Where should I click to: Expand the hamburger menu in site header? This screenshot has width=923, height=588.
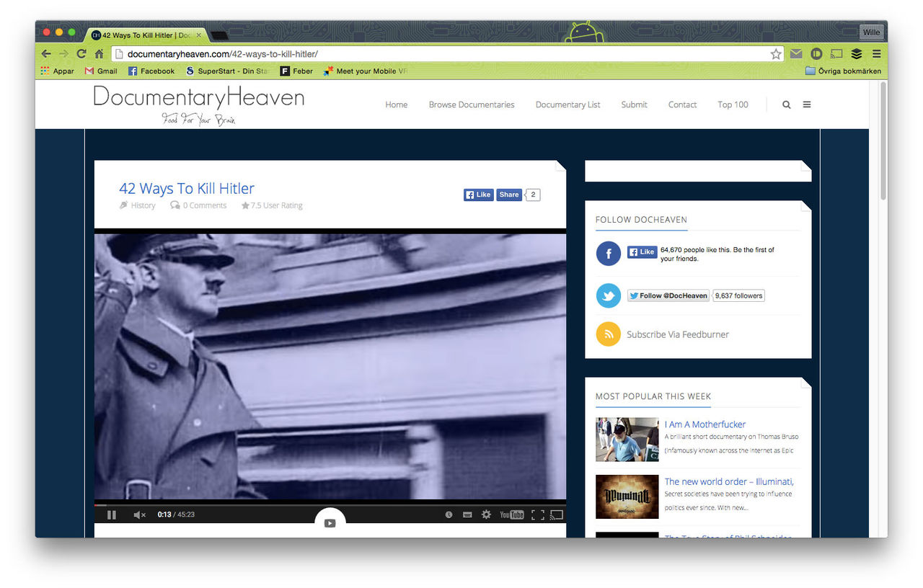coord(807,104)
